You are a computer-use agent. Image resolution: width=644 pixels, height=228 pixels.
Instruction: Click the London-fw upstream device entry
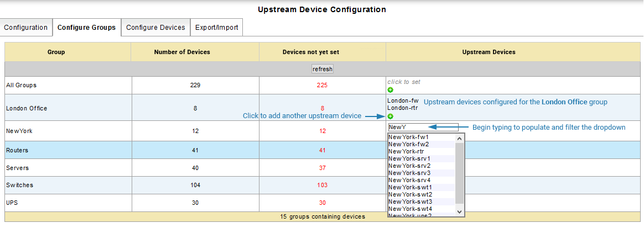[403, 101]
